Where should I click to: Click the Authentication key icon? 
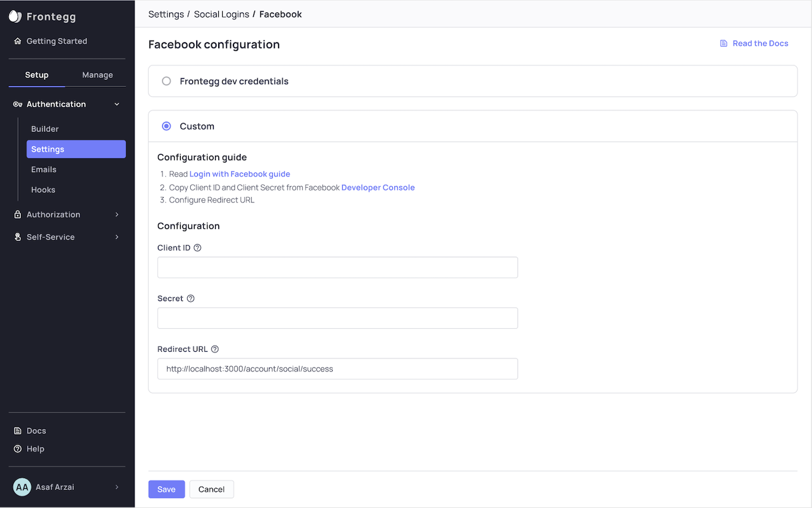17,104
